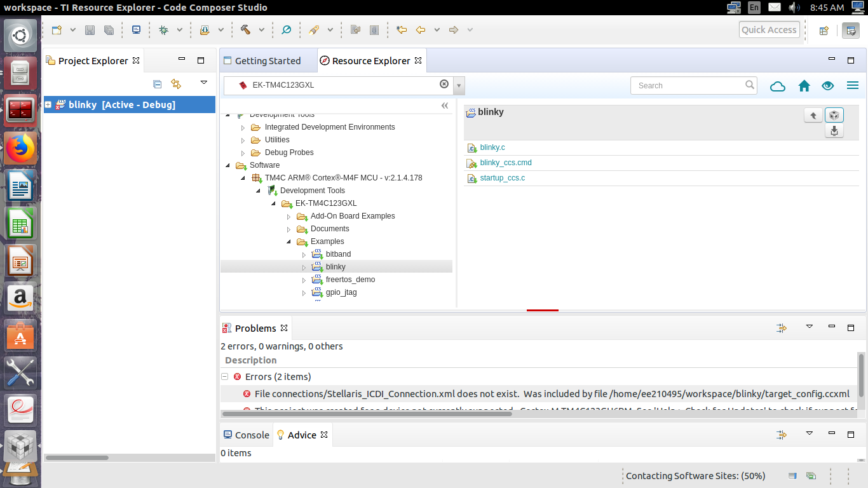Click the Save toolbar icon

click(x=90, y=30)
